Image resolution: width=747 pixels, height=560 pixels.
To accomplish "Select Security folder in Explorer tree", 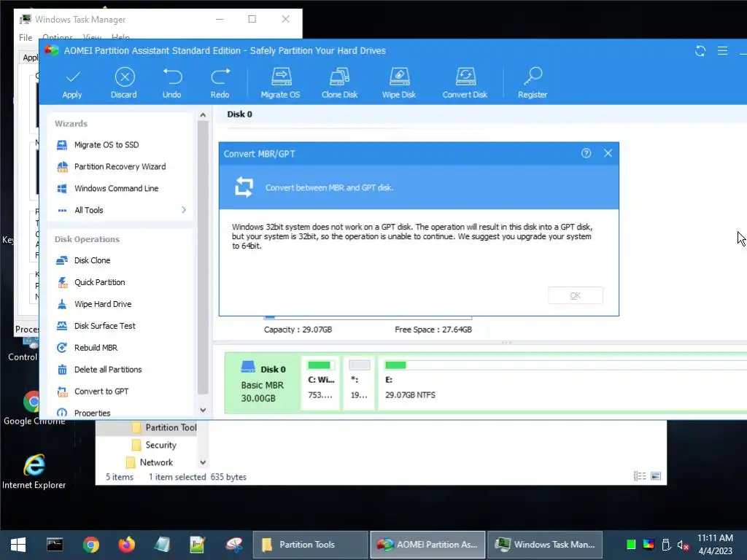I will click(x=161, y=446).
